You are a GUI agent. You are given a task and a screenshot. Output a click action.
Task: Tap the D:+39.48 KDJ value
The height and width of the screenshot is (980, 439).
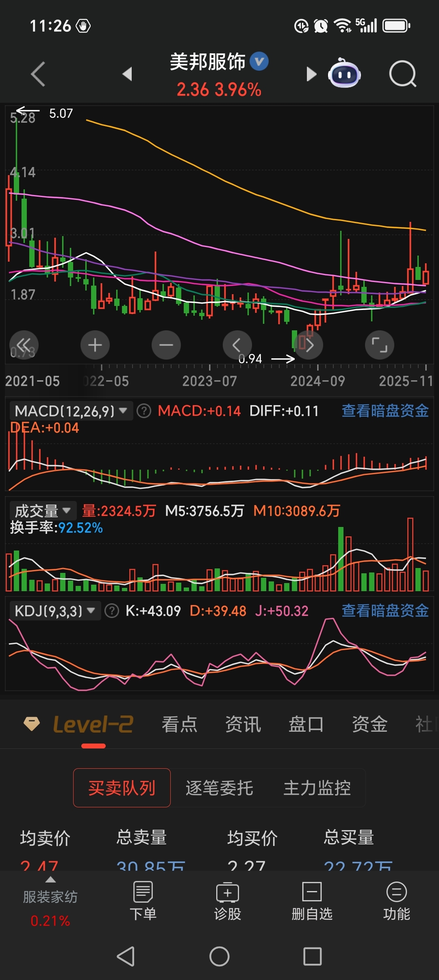pyautogui.click(x=218, y=611)
